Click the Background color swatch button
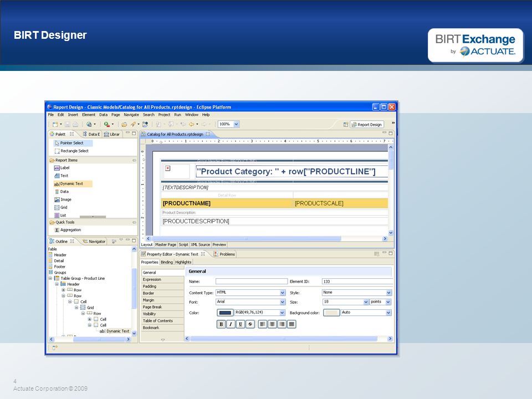 [x=331, y=313]
